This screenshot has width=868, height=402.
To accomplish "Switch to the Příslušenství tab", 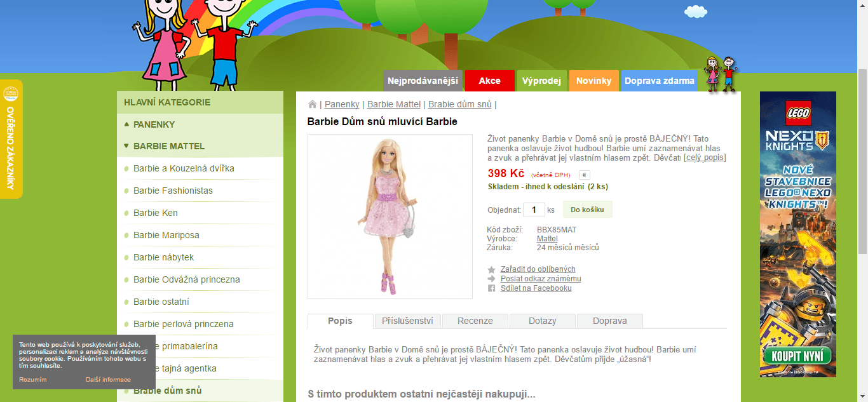I will click(407, 321).
